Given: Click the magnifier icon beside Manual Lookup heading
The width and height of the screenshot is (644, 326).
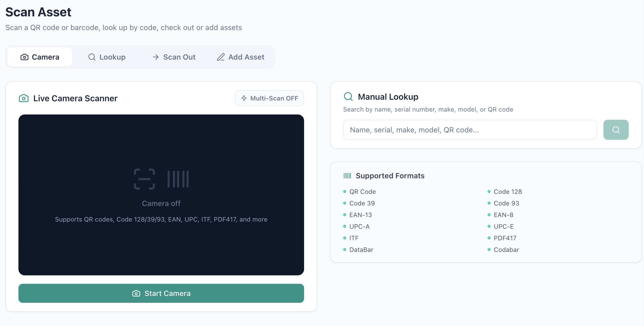Looking at the screenshot, I should pos(348,97).
